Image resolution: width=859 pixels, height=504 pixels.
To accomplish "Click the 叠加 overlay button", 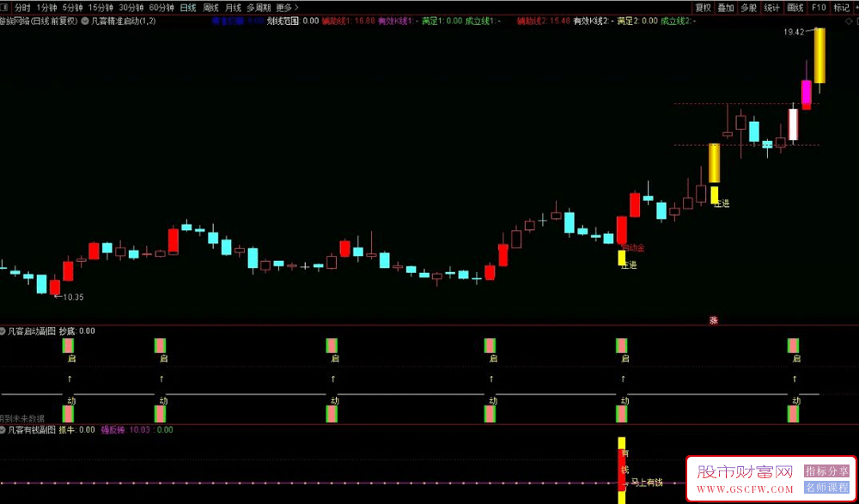I will (726, 8).
